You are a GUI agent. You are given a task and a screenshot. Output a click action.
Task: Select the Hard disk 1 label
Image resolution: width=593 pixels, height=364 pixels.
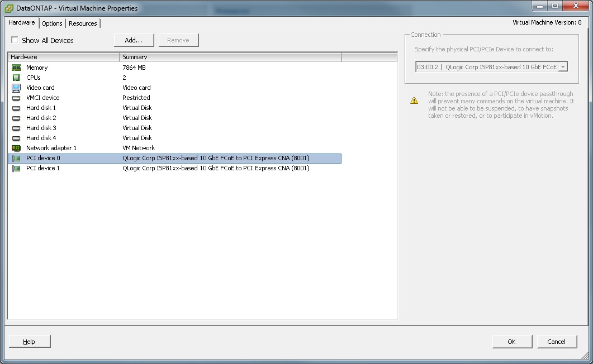(x=41, y=108)
